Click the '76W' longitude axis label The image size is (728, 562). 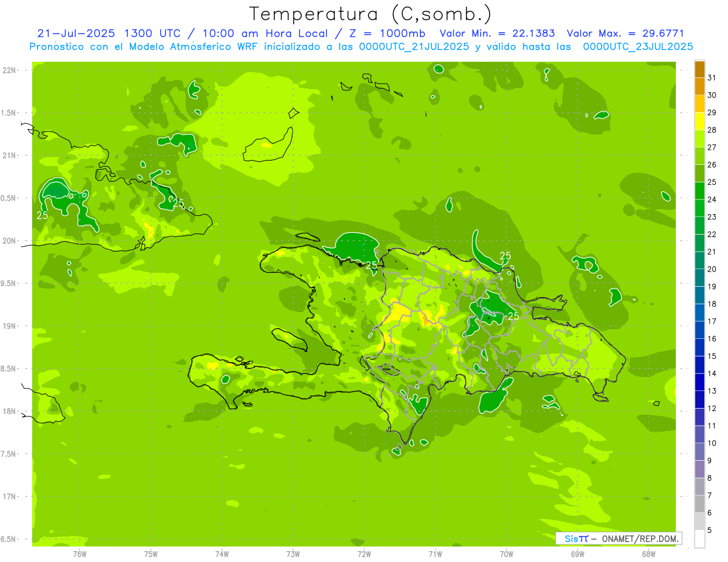(79, 554)
